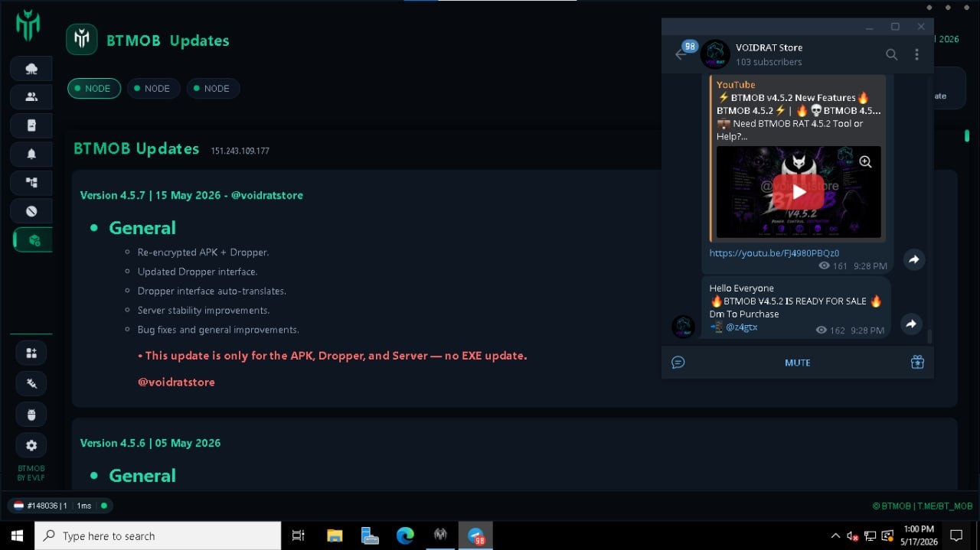Click the Telegram chat scrollbar
This screenshot has width=980, height=550.
click(930, 337)
